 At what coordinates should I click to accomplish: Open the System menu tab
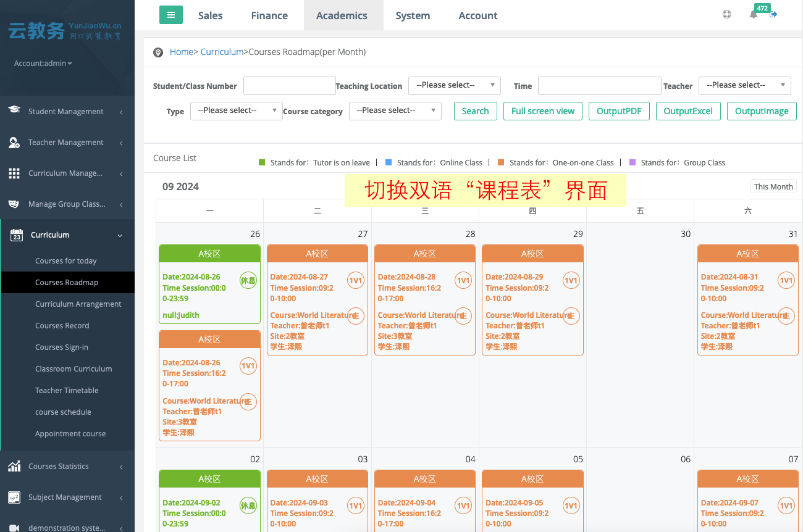(x=413, y=15)
